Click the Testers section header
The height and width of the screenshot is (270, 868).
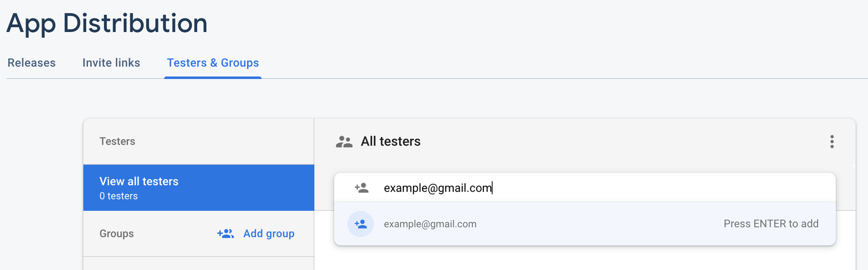point(117,141)
